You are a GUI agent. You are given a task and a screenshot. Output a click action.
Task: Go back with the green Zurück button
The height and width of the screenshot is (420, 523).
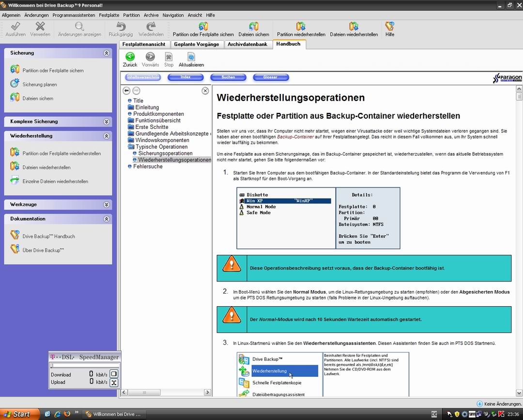point(130,57)
